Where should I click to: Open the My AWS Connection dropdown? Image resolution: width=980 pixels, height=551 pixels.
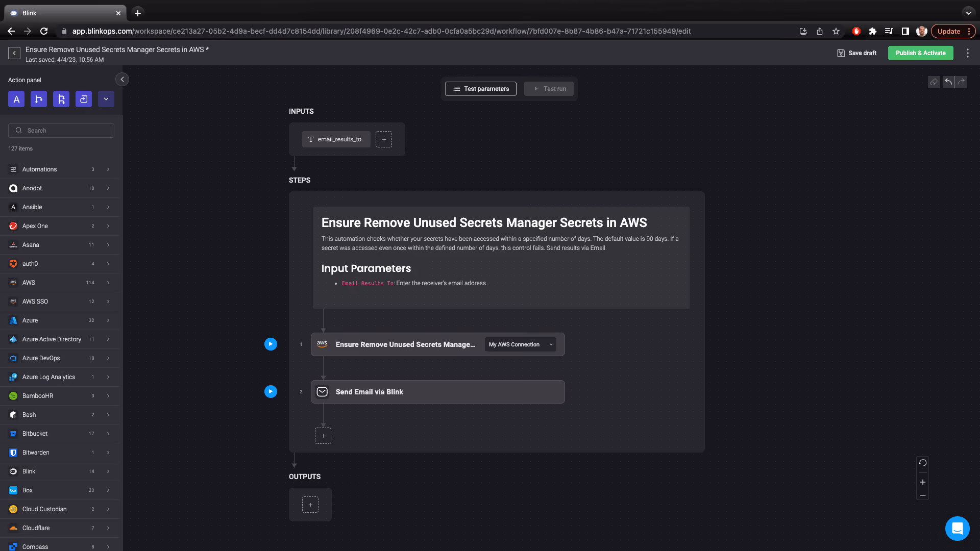coord(520,344)
